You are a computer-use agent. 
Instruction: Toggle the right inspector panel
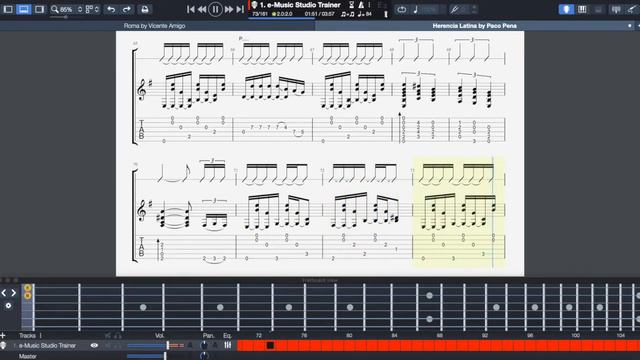[x=39, y=9]
